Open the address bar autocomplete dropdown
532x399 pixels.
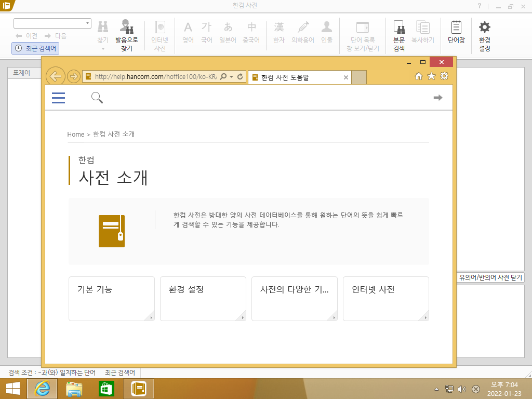[231, 77]
